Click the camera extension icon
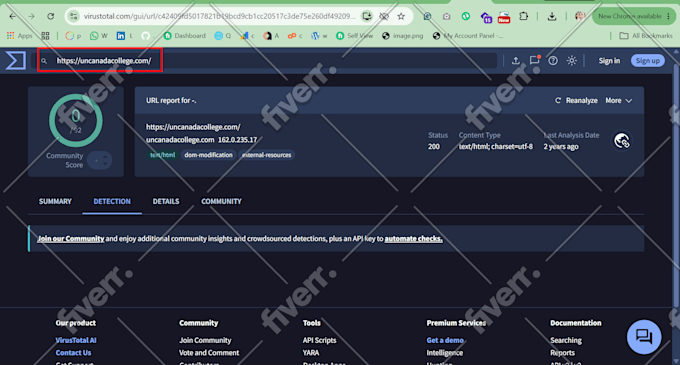This screenshot has height=365, width=680. pos(446,16)
